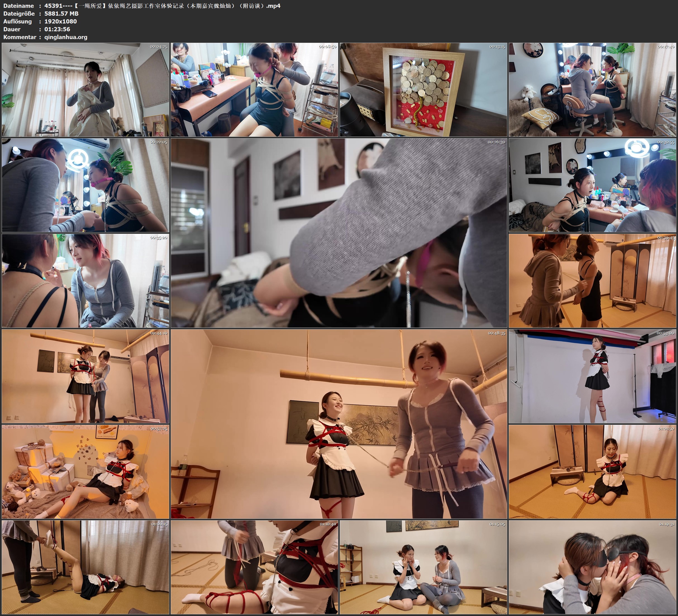This screenshot has width=678, height=616.
Task: Click the thumbnail timestamped 00:04:25
Action: [85, 90]
